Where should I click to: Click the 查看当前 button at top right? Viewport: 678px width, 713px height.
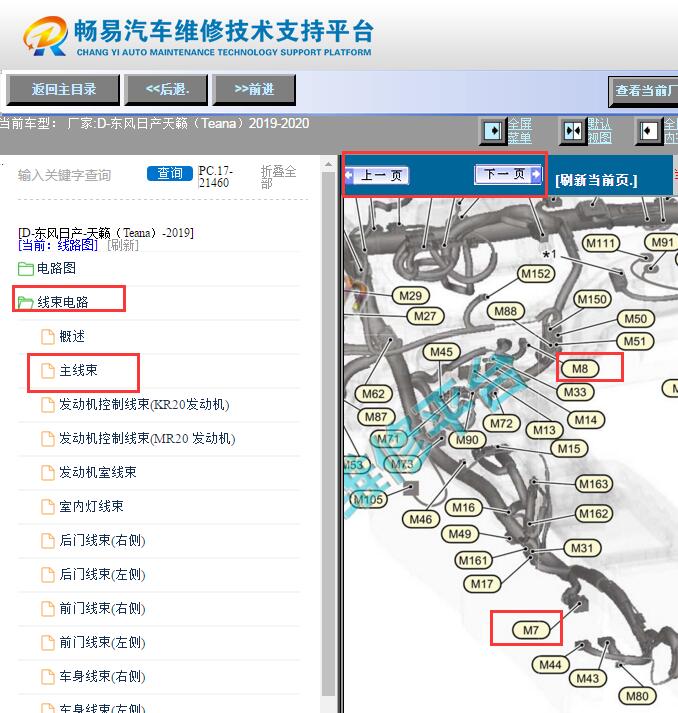tap(643, 91)
